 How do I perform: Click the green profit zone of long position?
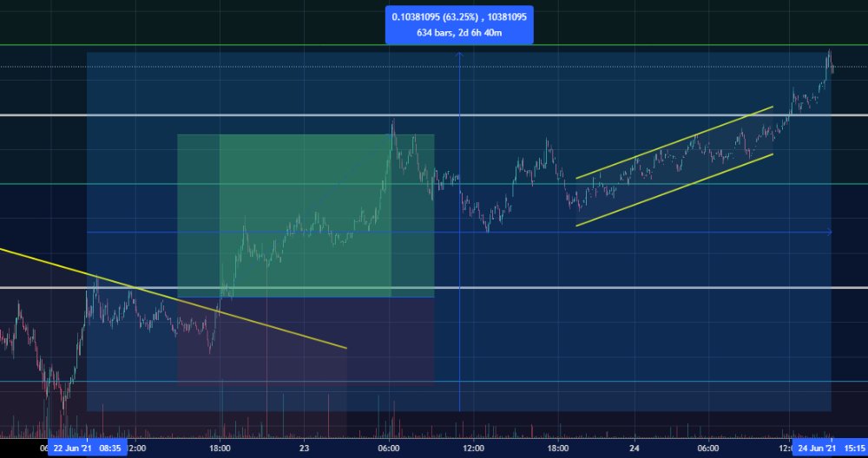306,216
